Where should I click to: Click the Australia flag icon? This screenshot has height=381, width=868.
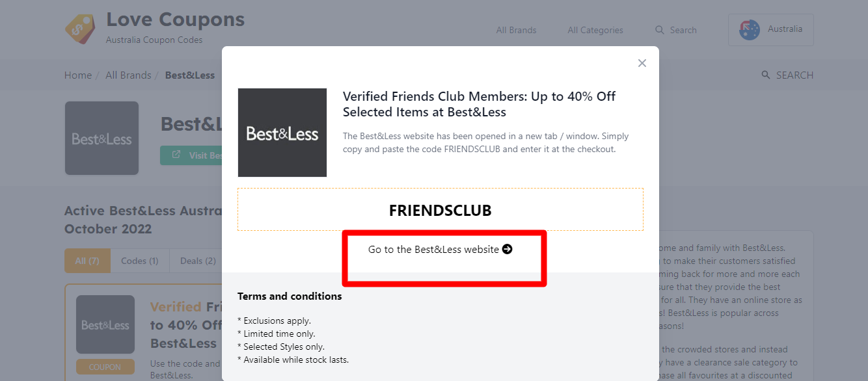click(x=750, y=30)
